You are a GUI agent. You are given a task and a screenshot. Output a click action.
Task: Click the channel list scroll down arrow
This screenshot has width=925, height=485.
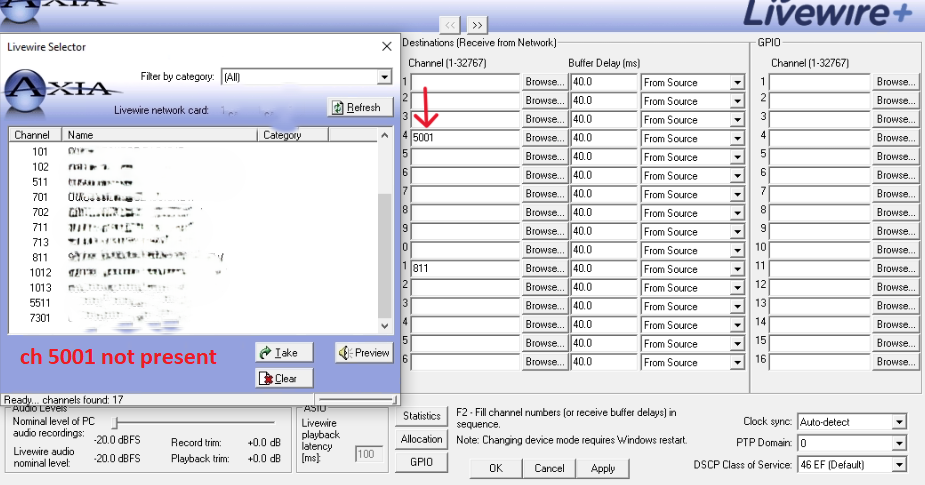tap(385, 326)
